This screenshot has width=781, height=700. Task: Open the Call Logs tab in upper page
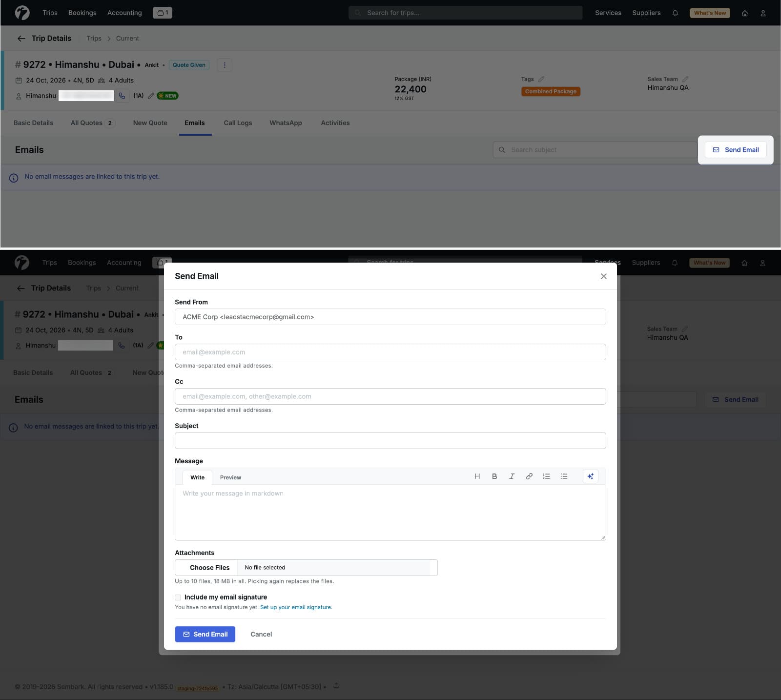(238, 123)
